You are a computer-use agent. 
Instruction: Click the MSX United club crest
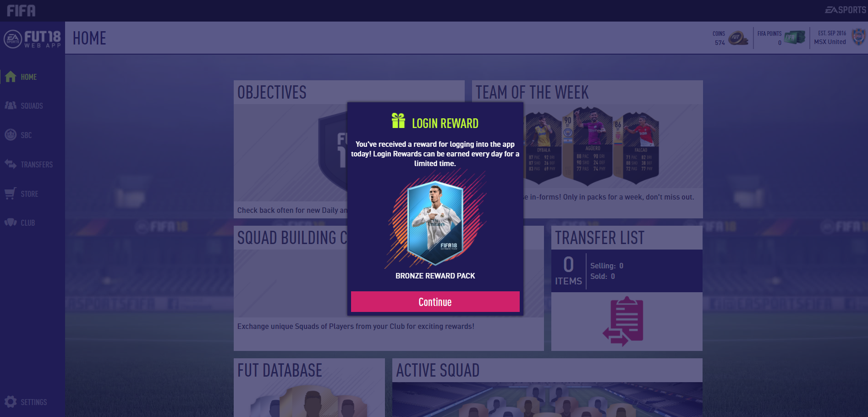(858, 37)
